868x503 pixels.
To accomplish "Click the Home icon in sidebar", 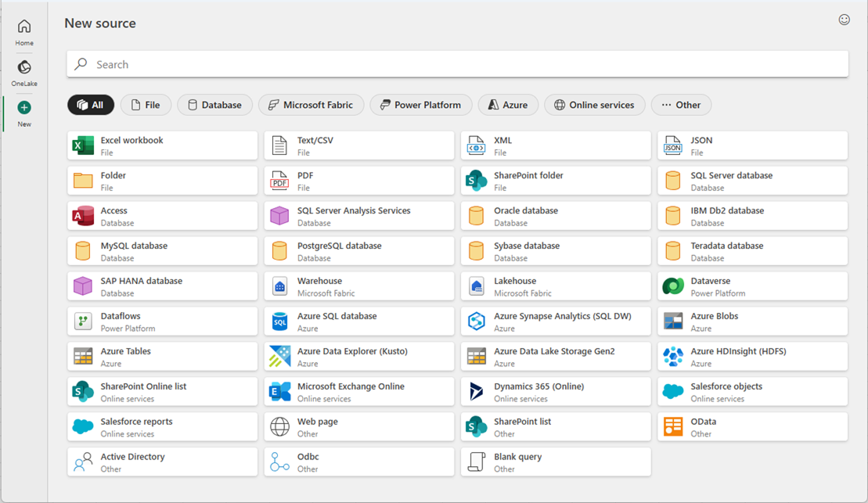I will (x=24, y=27).
